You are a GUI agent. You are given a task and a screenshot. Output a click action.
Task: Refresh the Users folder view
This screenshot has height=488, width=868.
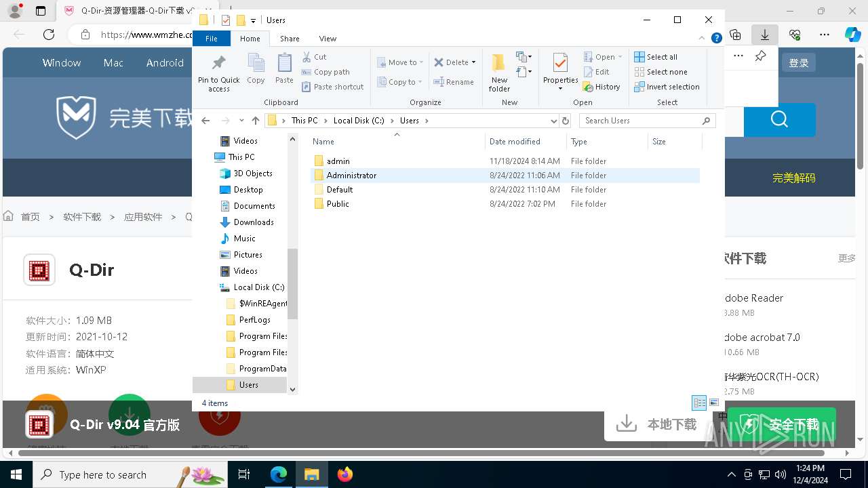[x=566, y=121]
